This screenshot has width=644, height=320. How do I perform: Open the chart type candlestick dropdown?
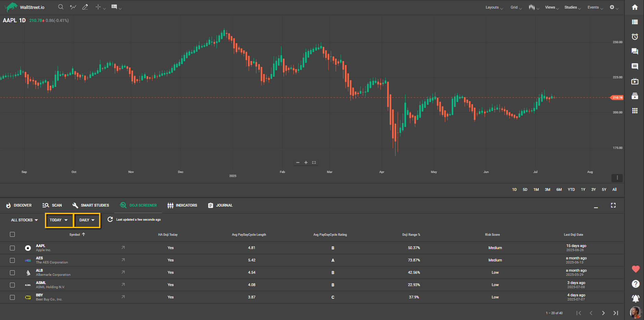coord(534,7)
